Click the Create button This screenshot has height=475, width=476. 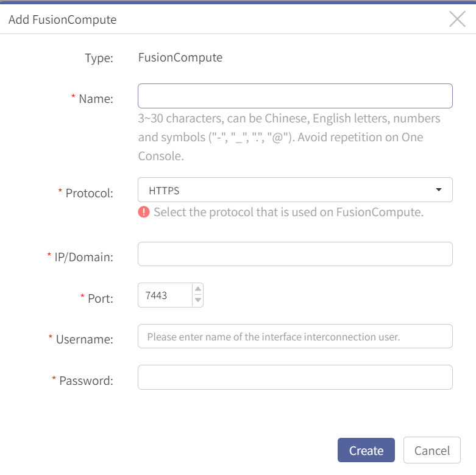pyautogui.click(x=366, y=450)
